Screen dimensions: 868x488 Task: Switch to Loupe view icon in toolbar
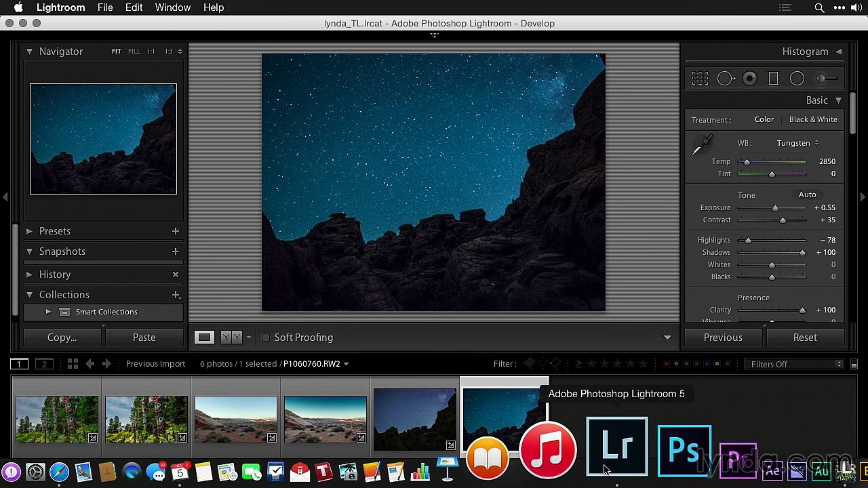(204, 337)
